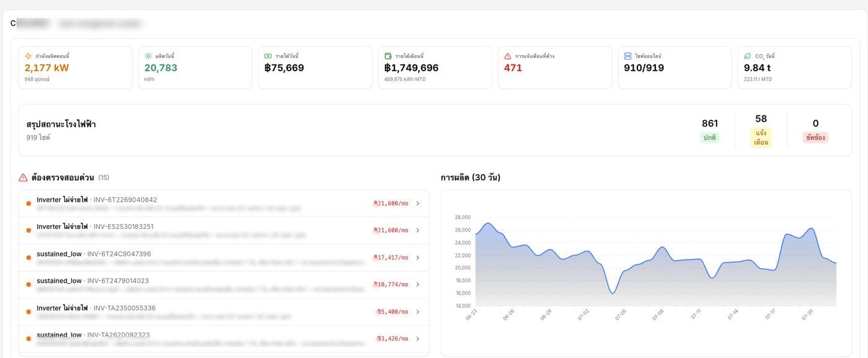Click the 469,875 kWh MTD subtext
Image resolution: width=868 pixels, height=358 pixels.
(404, 79)
